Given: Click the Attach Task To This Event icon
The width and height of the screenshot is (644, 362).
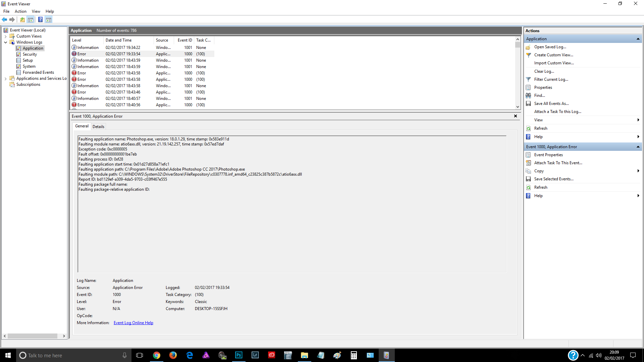Looking at the screenshot, I should click(x=529, y=163).
